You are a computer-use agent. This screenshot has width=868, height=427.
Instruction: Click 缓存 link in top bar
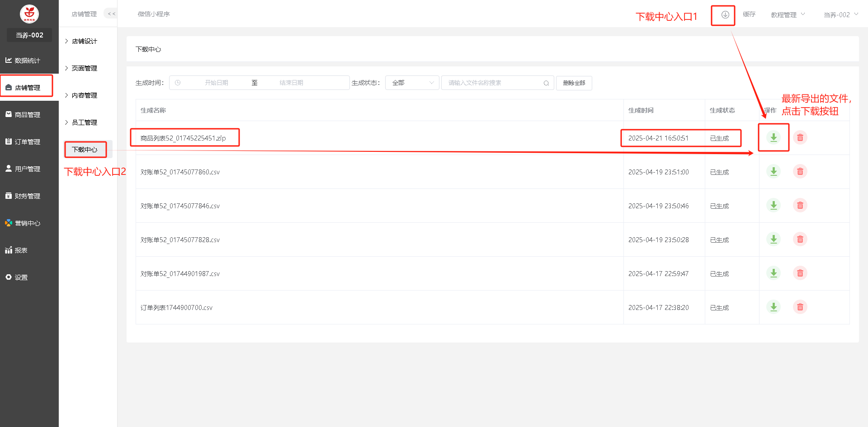pos(749,14)
